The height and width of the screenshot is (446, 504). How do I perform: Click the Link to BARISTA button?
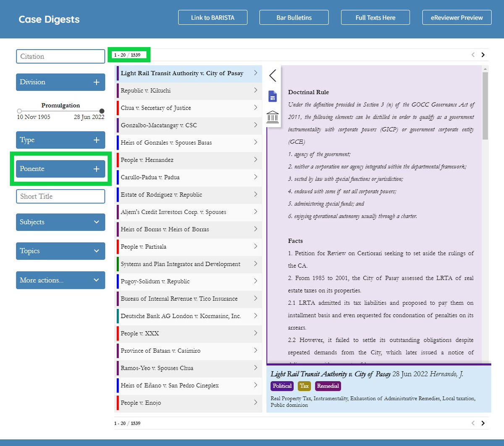point(213,18)
